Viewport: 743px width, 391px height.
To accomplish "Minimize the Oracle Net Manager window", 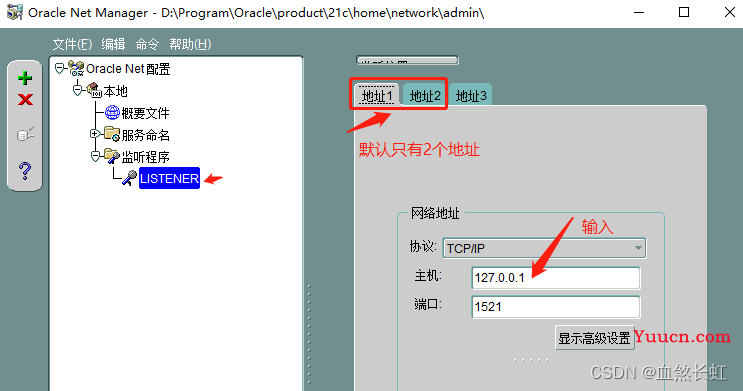I will [639, 12].
